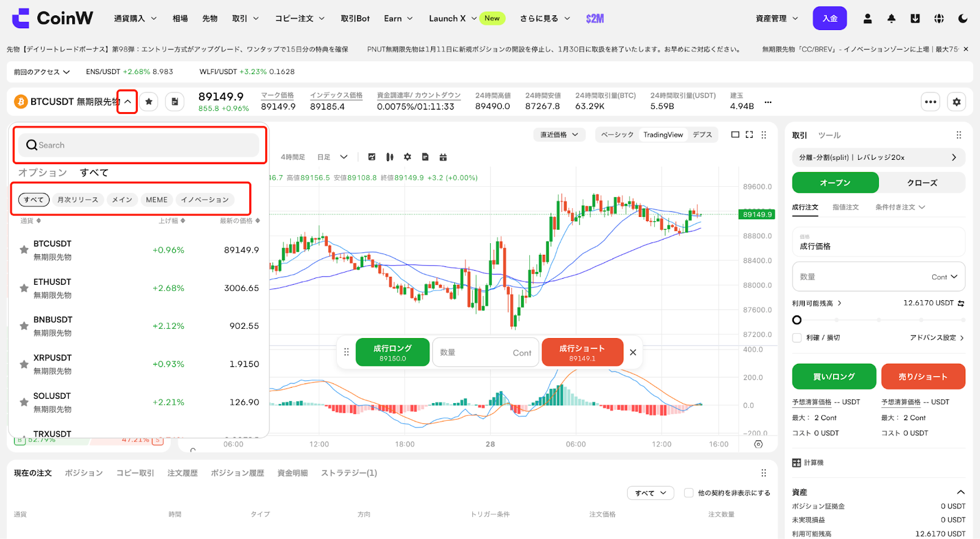Open language settings via the globe icon
The height and width of the screenshot is (539, 980).
[939, 18]
